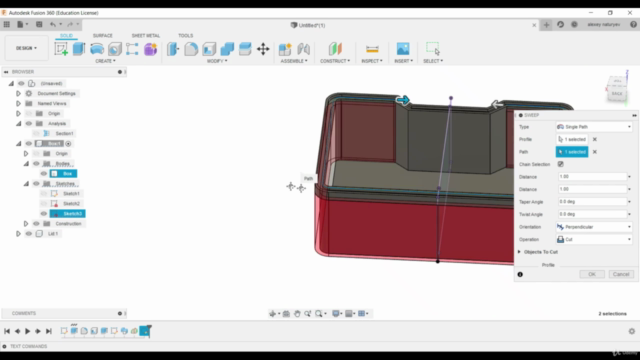The width and height of the screenshot is (640, 360).
Task: Open the MODIFY menu
Action: (x=217, y=61)
